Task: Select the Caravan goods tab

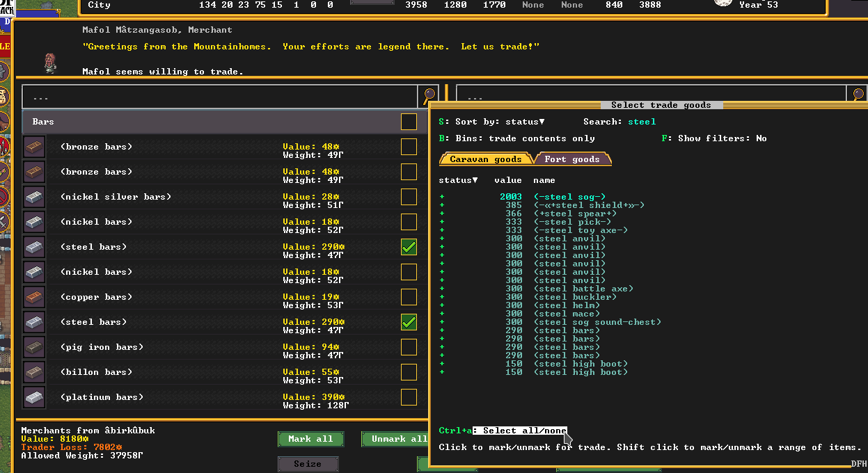Action: pyautogui.click(x=485, y=159)
